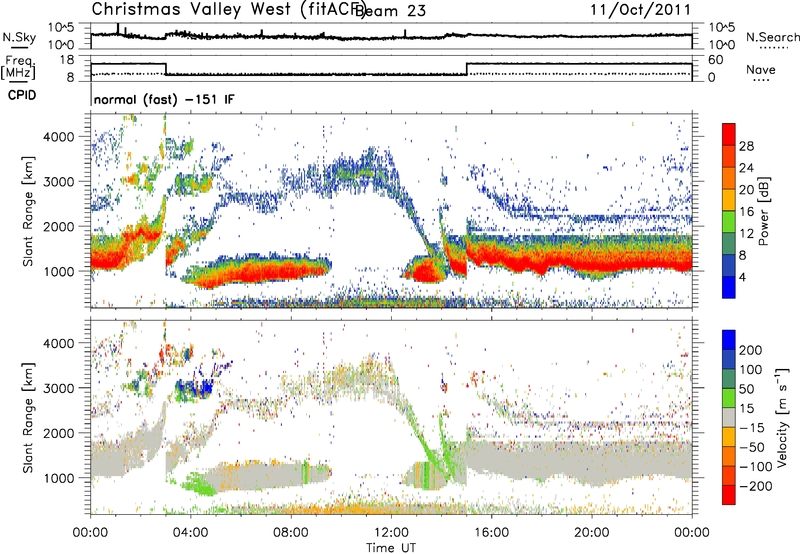Click the 'Slant Range [km]' label of the velocity panel
The width and height of the screenshot is (800, 554).
click(28, 417)
